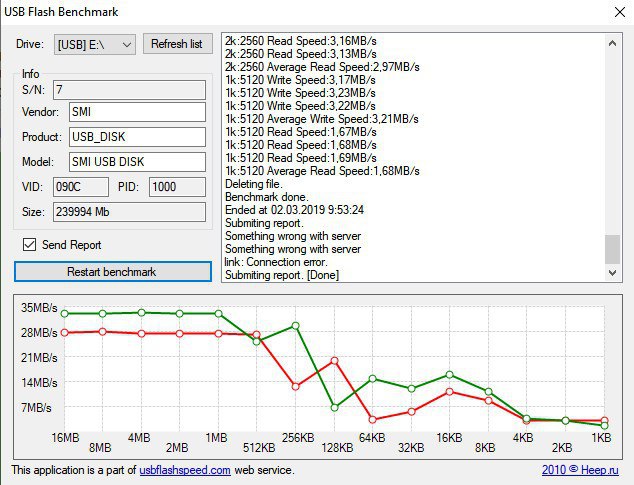The image size is (634, 485).
Task: Click the VID field 090C
Action: click(x=81, y=187)
